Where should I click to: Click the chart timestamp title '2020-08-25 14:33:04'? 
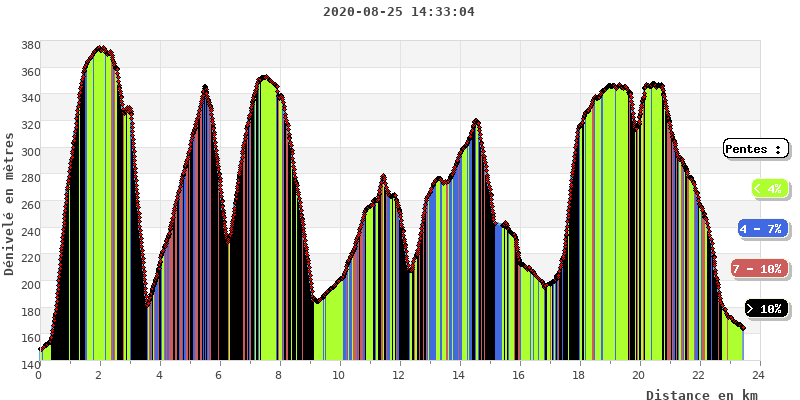[x=399, y=11]
